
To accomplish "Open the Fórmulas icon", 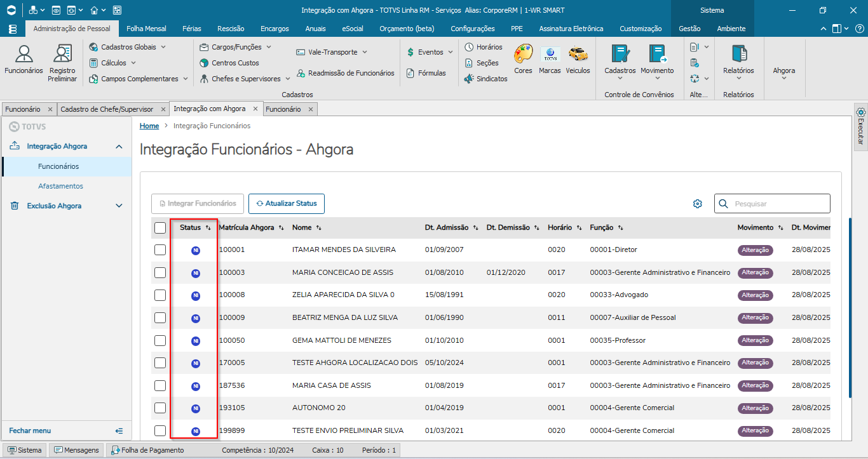I will pos(426,73).
